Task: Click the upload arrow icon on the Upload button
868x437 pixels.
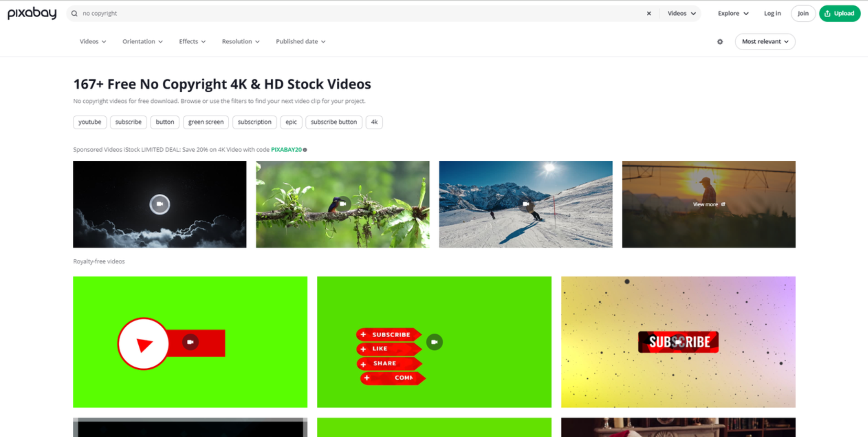Action: click(828, 13)
